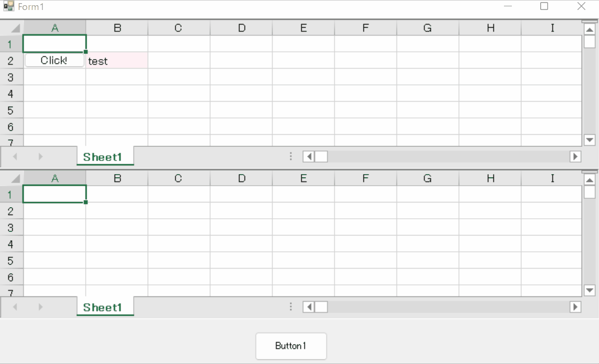Click the upper horizontal scrollbar thumb
The height and width of the screenshot is (364, 599).
[x=321, y=156]
